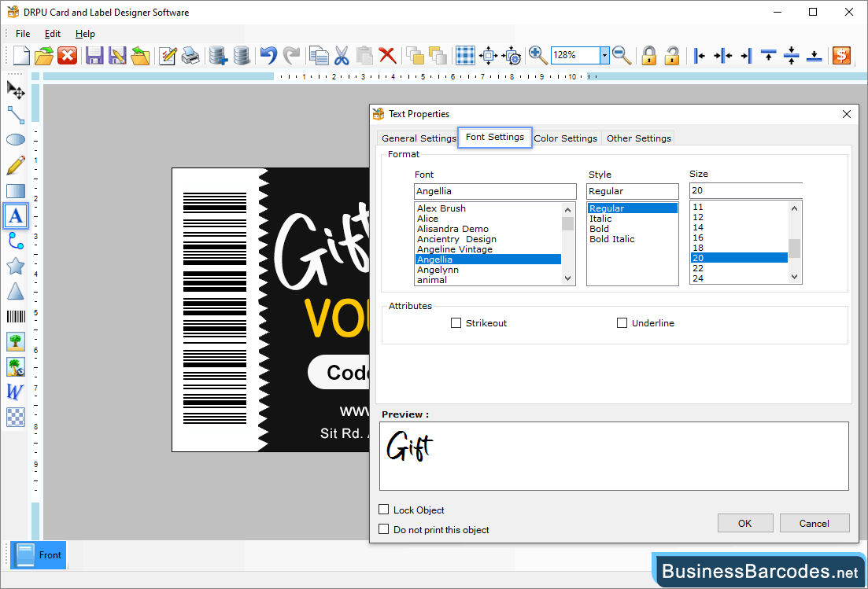Click the size list scrollbar thumb
Image resolution: width=868 pixels, height=589 pixels.
[794, 248]
